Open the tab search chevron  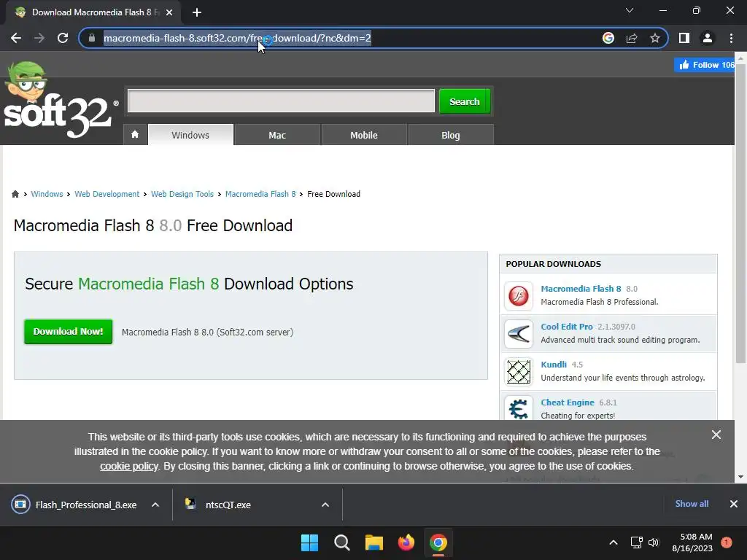(630, 10)
